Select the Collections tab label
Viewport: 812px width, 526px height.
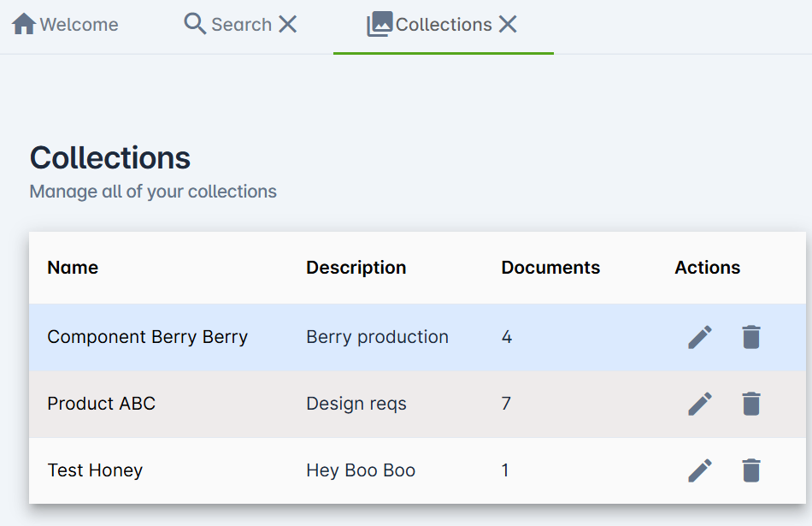point(444,24)
